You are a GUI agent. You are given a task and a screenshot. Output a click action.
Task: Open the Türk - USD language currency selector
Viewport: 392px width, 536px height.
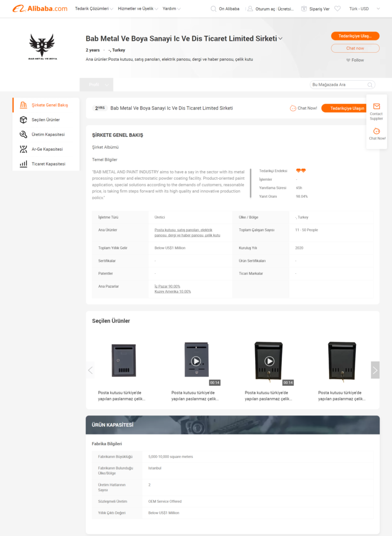pyautogui.click(x=364, y=9)
